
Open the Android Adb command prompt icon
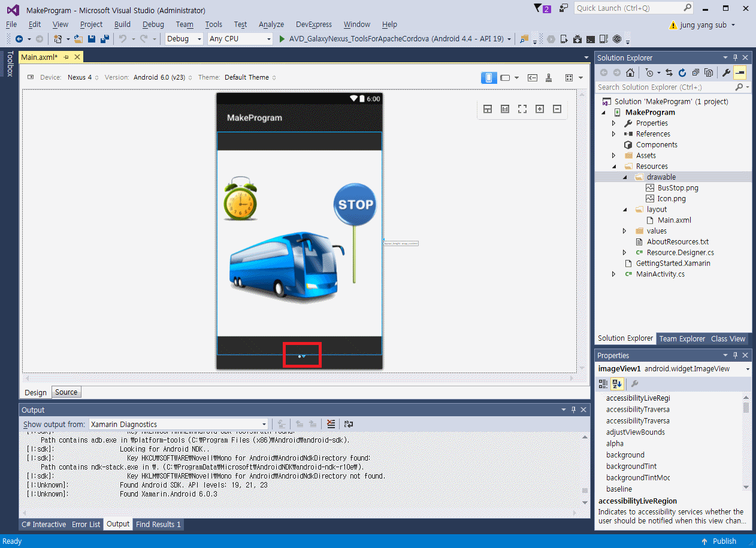click(591, 39)
